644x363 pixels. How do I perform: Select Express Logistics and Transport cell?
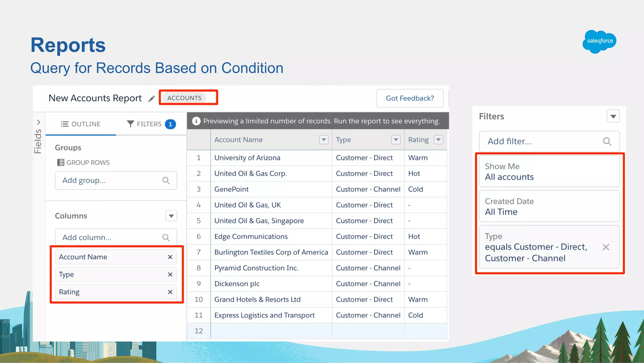271,315
